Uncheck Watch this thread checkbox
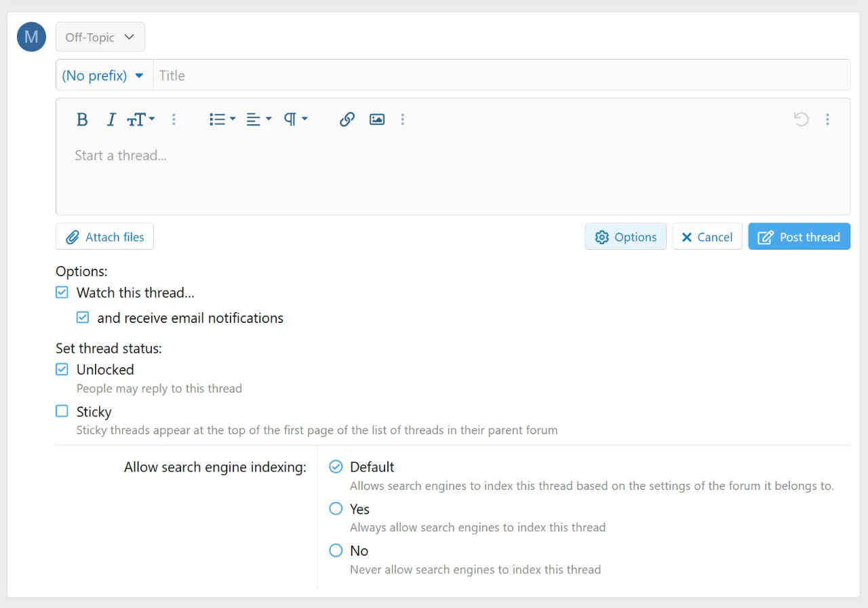Viewport: 868px width, 608px height. point(62,292)
